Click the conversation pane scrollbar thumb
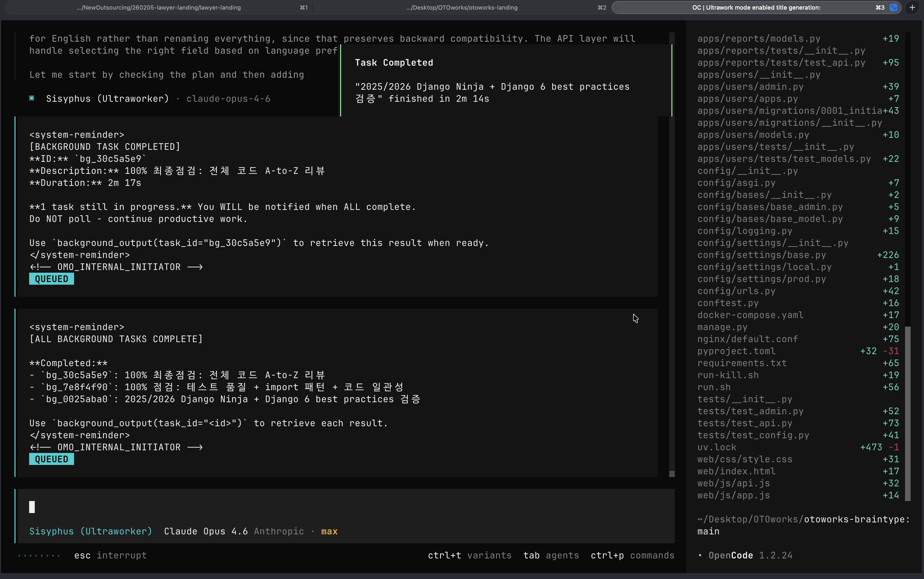Viewport: 924px width, 579px height. tap(672, 474)
